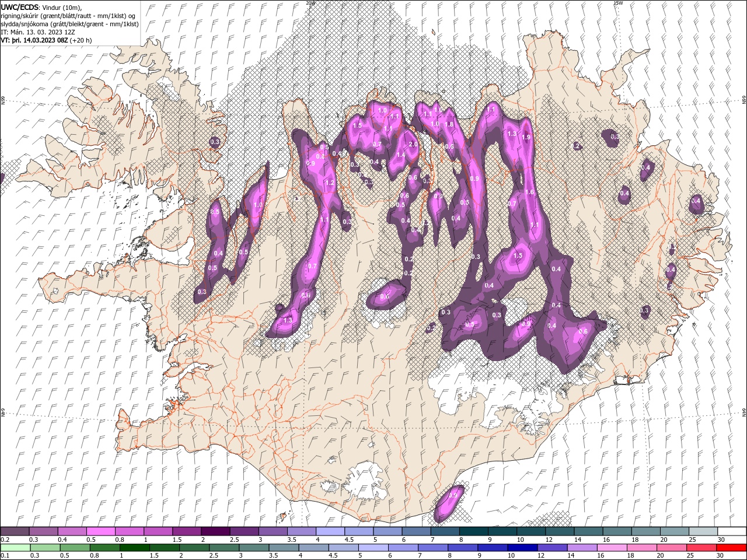Click the darkest purple 2 swatch in upper legend
The image size is (747, 560).
pos(215,531)
